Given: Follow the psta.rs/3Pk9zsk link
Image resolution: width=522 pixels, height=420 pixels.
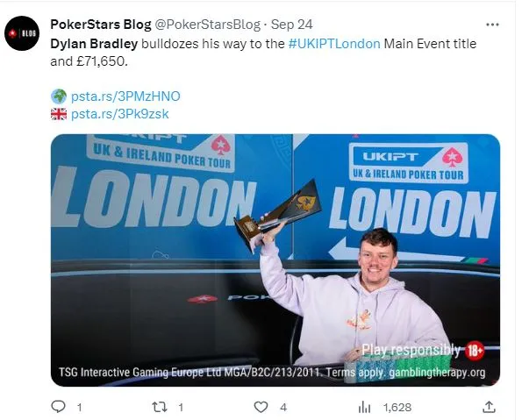Looking at the screenshot, I should [120, 114].
